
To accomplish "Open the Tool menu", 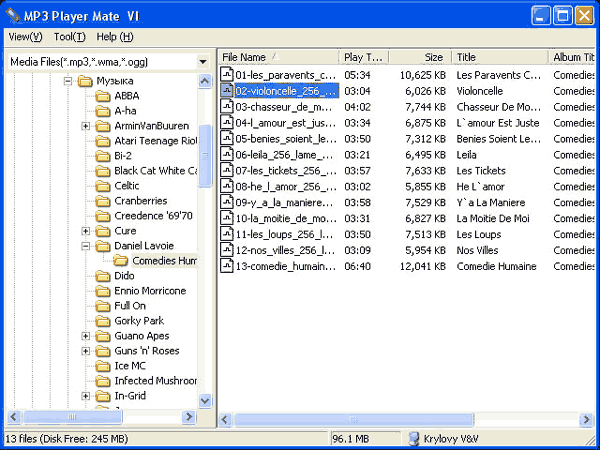I will (x=69, y=37).
